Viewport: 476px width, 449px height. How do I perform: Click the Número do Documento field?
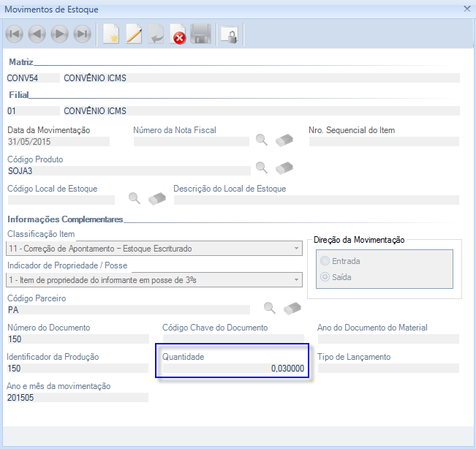point(78,339)
